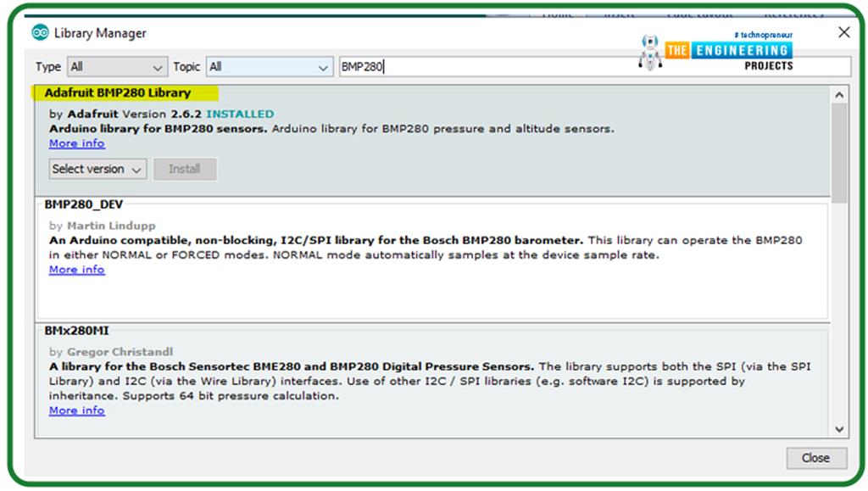Screen dimensions: 868x491
Task: Click the Topic dropdown arrow
Action: tap(322, 66)
